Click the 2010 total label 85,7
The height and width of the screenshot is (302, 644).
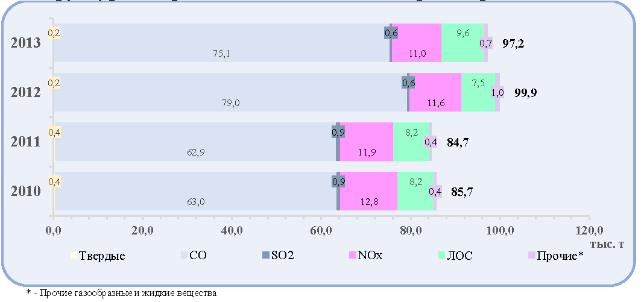(462, 192)
